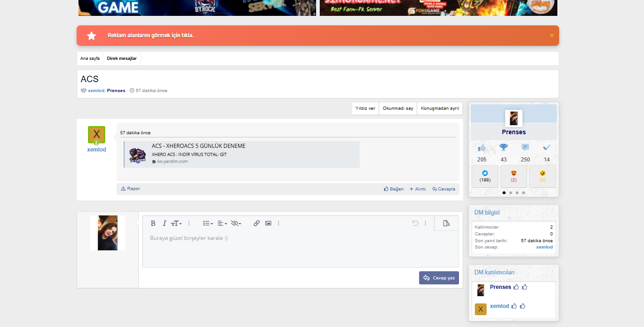Click the Yıldız ver button
The height and width of the screenshot is (327, 644).
click(365, 108)
